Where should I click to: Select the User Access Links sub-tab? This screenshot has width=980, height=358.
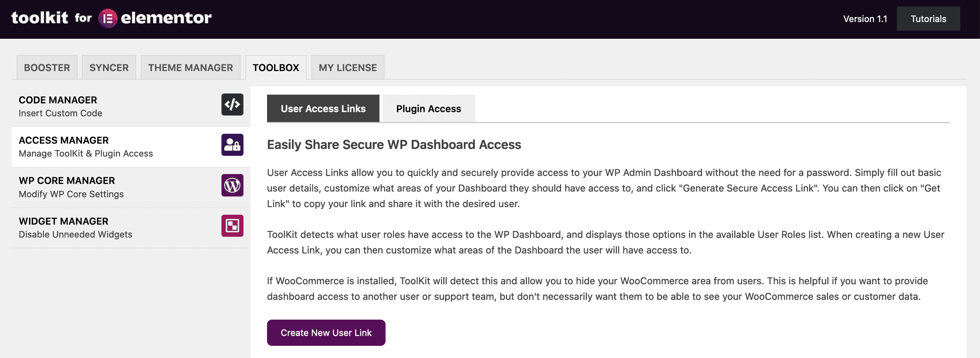pos(323,108)
